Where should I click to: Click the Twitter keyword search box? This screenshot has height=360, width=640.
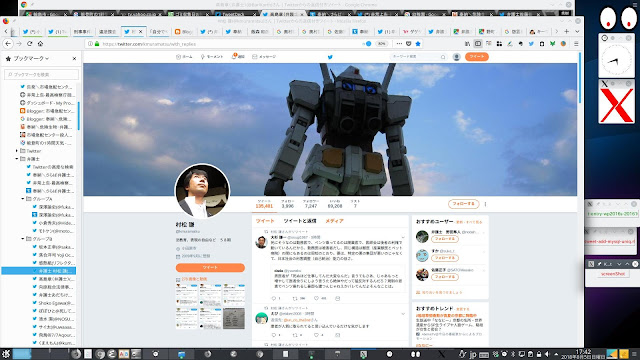click(418, 57)
